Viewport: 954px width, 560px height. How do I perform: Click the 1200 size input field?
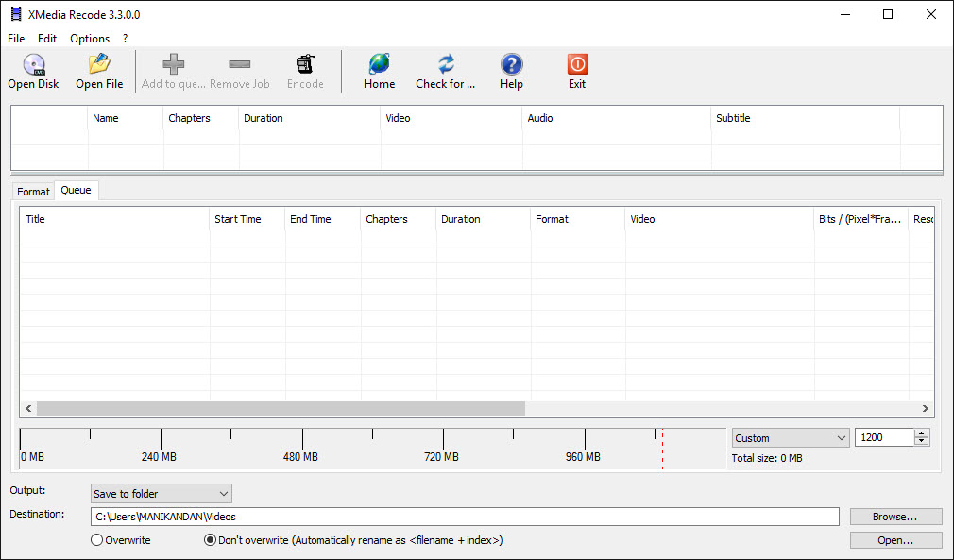pyautogui.click(x=885, y=437)
